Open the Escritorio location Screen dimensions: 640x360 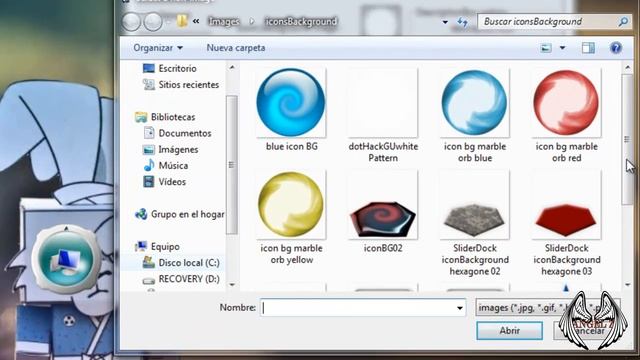click(x=178, y=68)
